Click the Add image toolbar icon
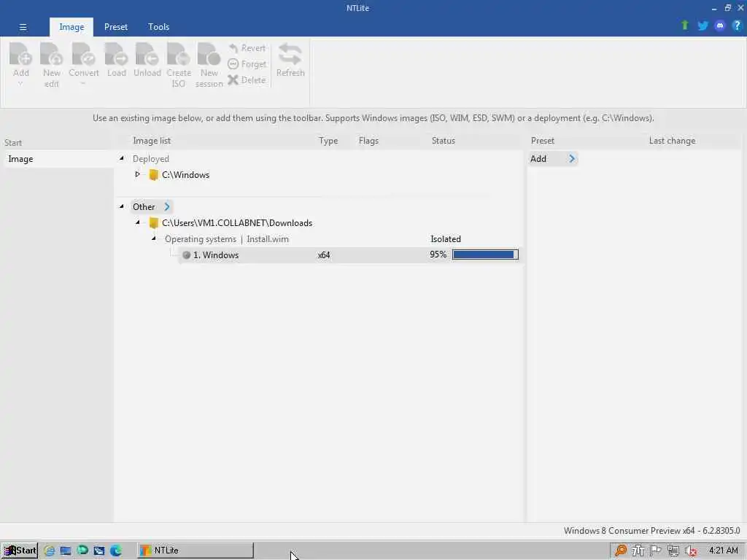Screen dimensions: 747x560 pos(20,54)
